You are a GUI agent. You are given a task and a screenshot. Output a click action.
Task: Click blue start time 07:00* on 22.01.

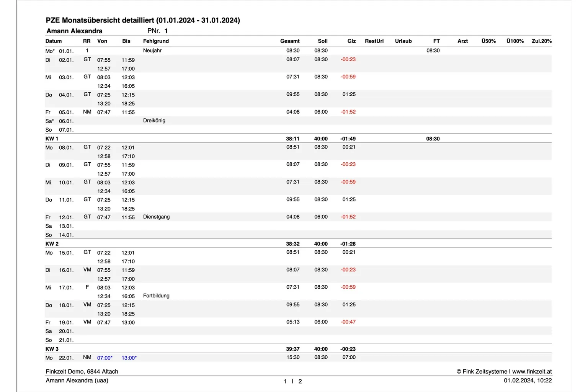point(105,358)
